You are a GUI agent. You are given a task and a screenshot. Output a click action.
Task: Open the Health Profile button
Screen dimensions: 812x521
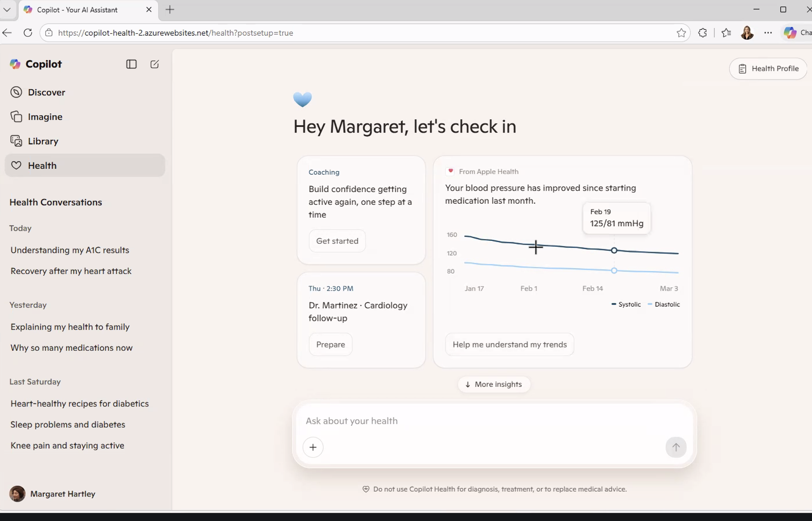(x=768, y=68)
